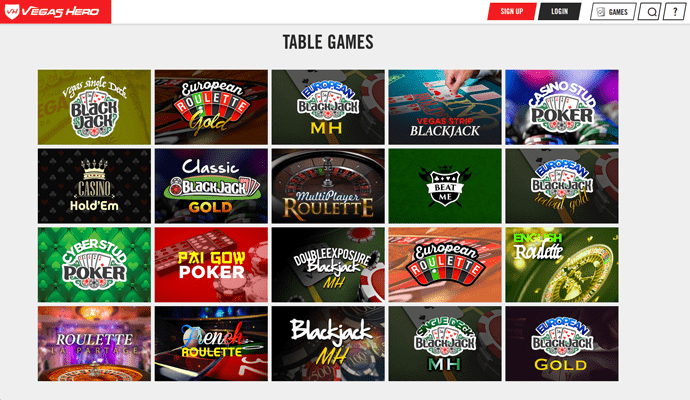The image size is (690, 400).
Task: Open Cyber Stud Poker game
Action: tap(94, 264)
